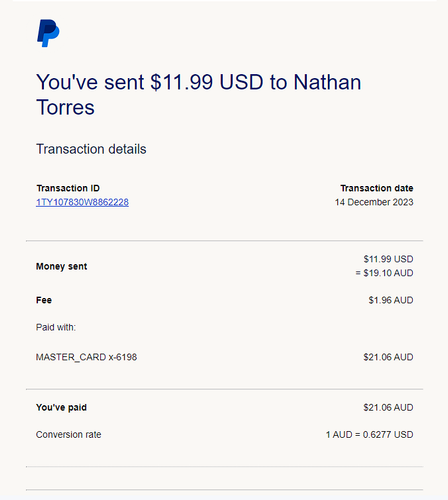Click the $1.96 AUD fee amount

(x=391, y=300)
